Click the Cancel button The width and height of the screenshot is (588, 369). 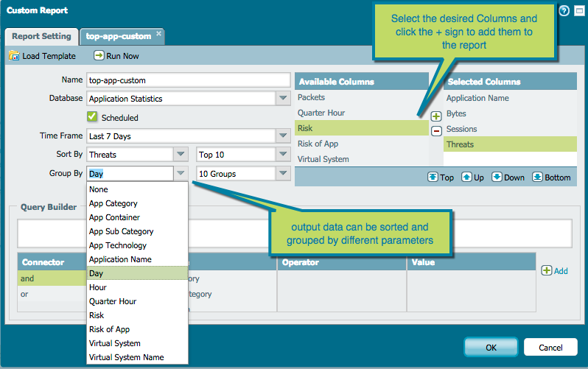550,347
